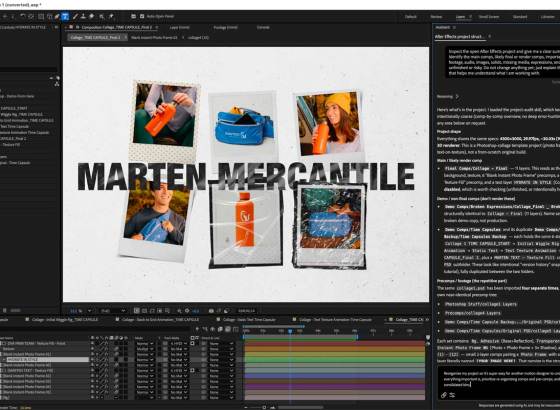Click the timeline zoom slider at bottom

(x=264, y=408)
